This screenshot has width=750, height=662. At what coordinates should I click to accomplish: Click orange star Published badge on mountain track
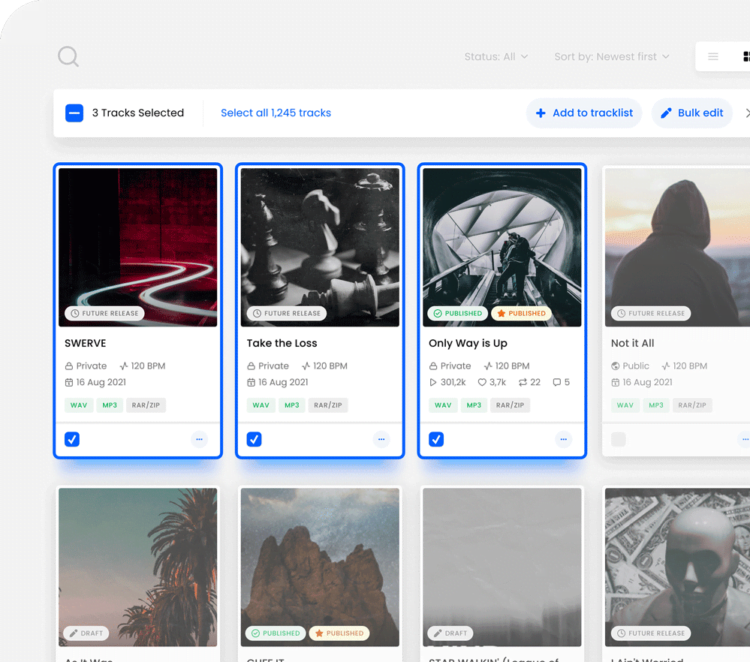[339, 633]
